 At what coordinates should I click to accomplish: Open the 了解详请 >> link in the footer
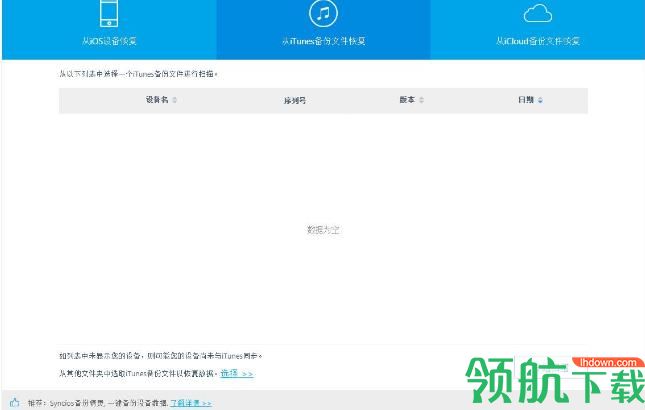click(x=191, y=403)
